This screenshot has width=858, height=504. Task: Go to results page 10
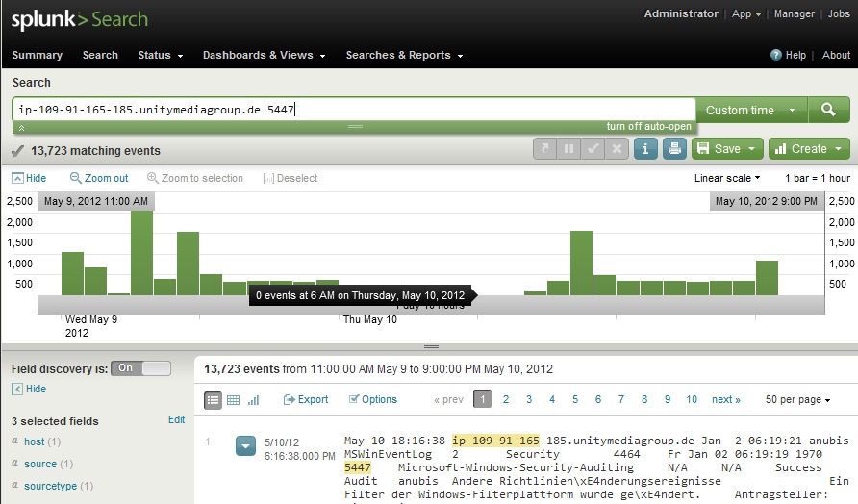692,399
